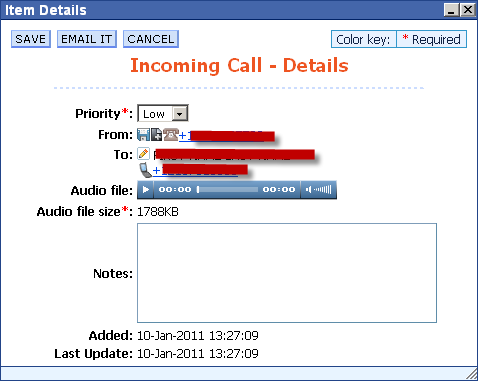Click the CANCEL button

(x=151, y=39)
